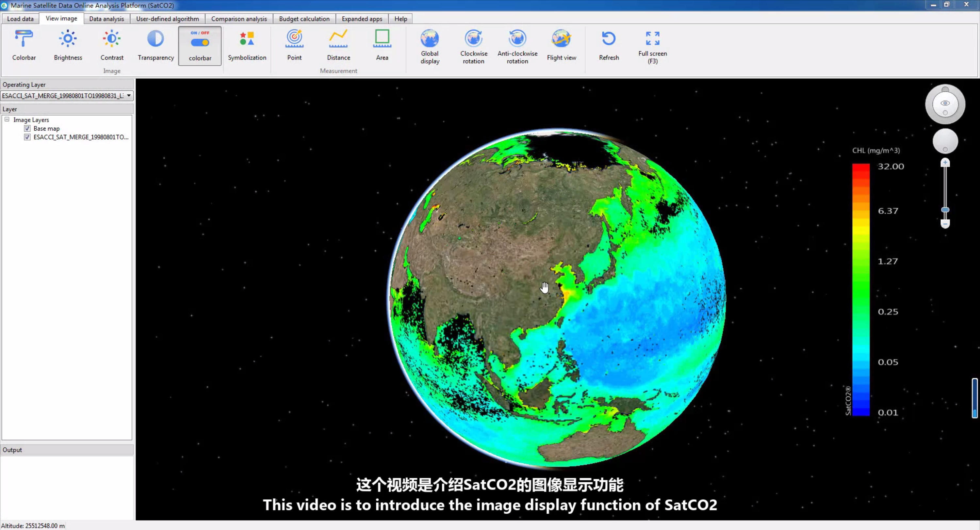The image size is (980, 530).
Task: Adjust image Brightness tool
Action: click(x=68, y=45)
